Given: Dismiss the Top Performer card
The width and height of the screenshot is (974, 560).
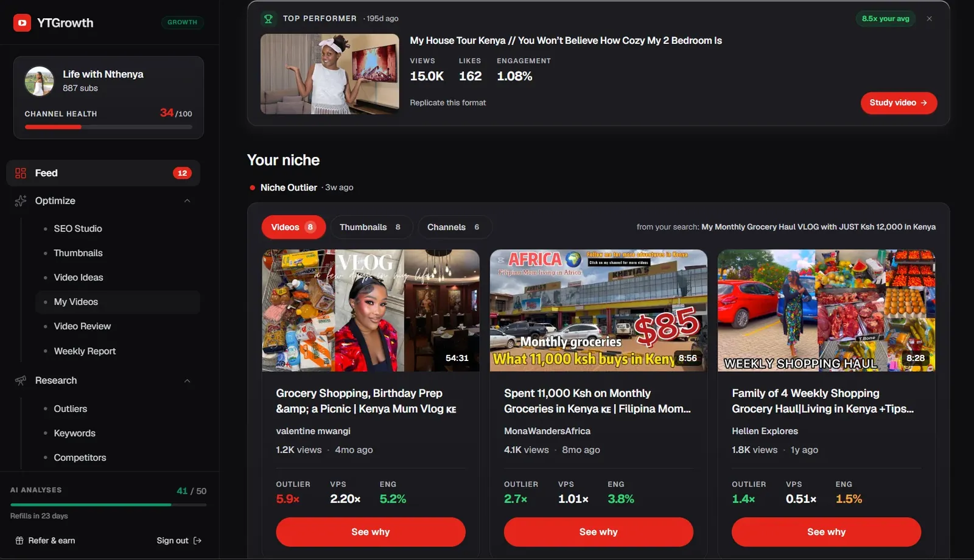Looking at the screenshot, I should click(929, 19).
